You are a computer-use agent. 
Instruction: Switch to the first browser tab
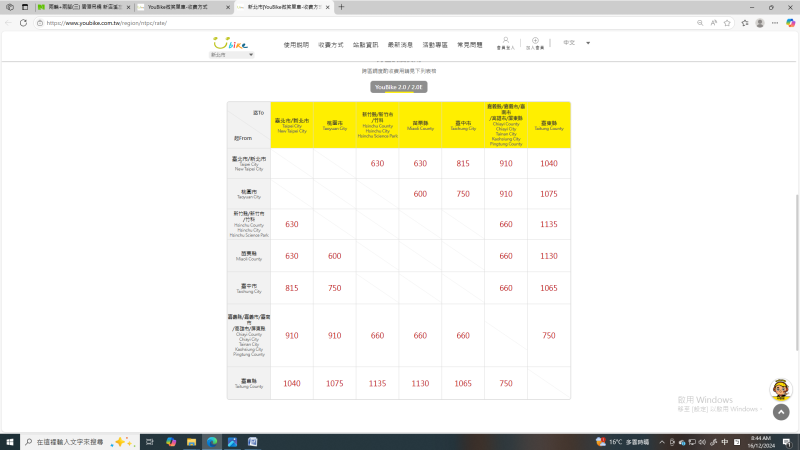coord(84,7)
